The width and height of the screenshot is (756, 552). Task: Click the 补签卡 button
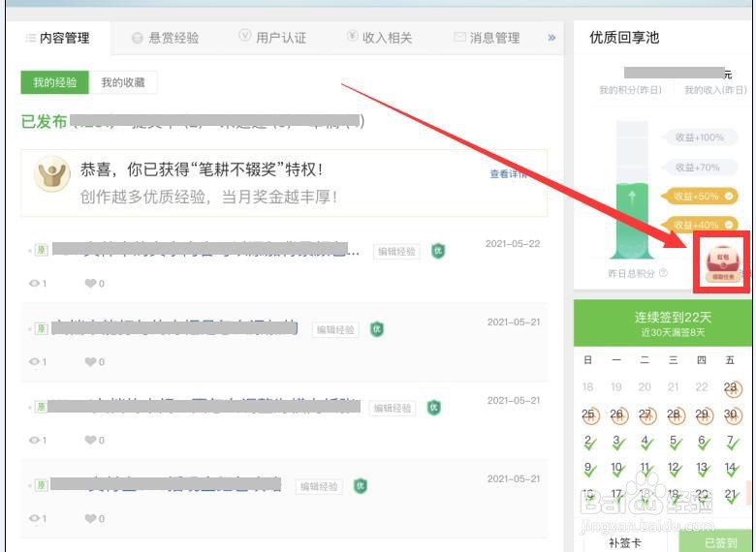[x=625, y=542]
